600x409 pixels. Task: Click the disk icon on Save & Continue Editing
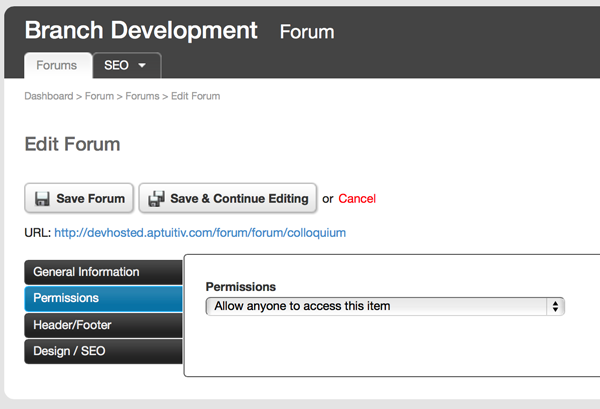pos(156,198)
